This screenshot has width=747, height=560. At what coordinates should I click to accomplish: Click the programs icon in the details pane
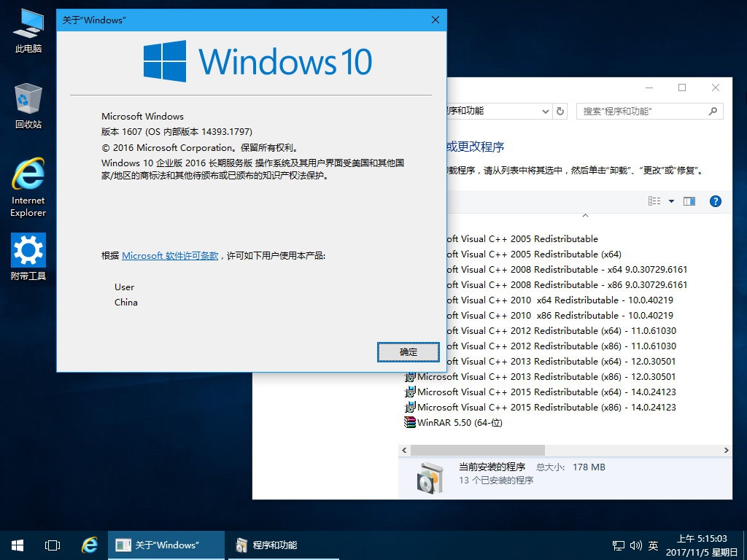tap(429, 478)
